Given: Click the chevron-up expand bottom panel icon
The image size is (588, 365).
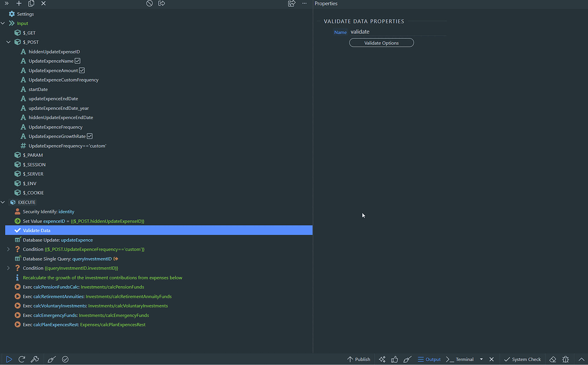Looking at the screenshot, I should (x=581, y=359).
